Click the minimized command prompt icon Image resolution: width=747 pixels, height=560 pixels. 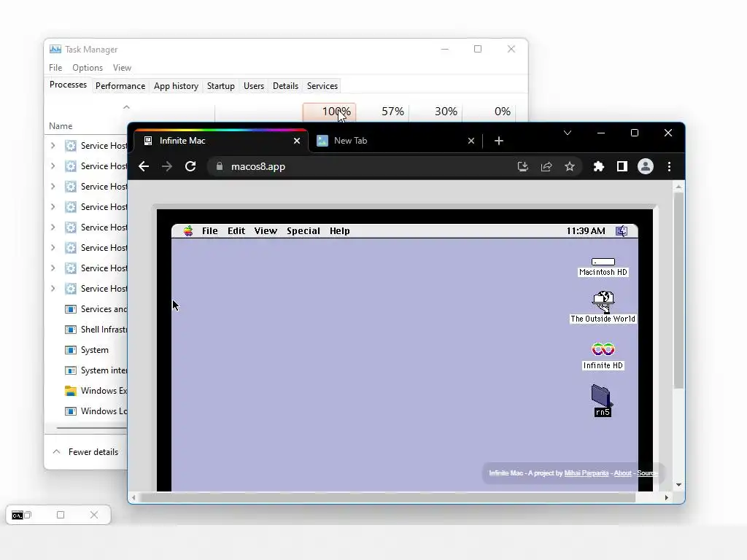[18, 516]
